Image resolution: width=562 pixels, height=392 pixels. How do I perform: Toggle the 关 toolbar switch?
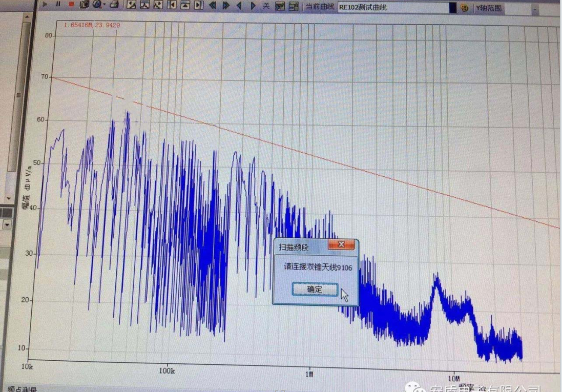(266, 6)
